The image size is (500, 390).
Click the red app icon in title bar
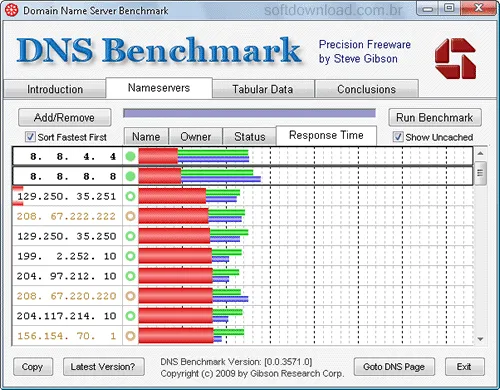[12, 10]
